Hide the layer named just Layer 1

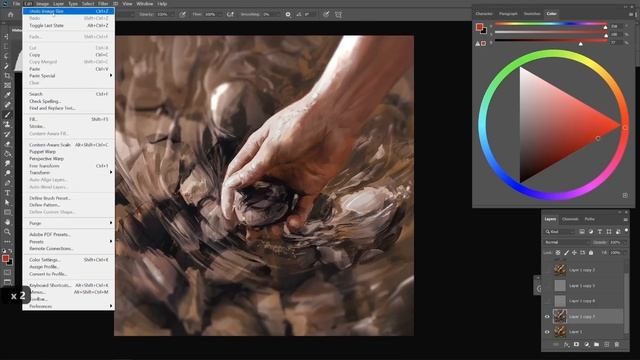tap(547, 332)
